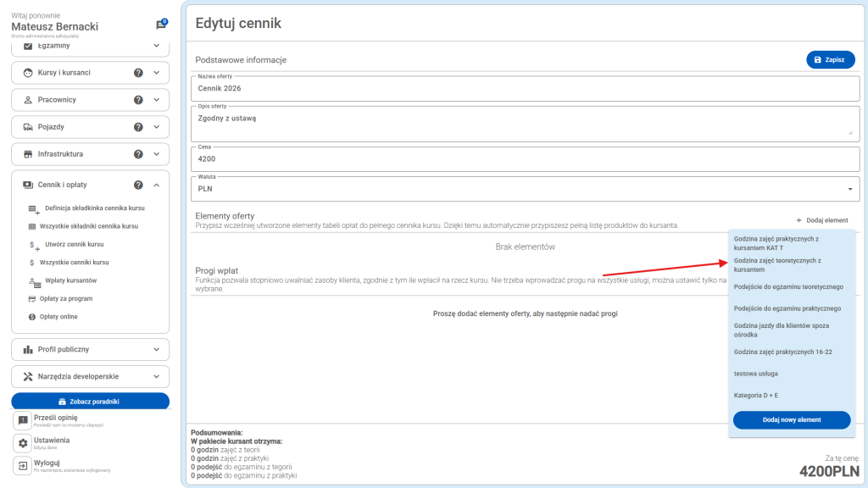The image size is (868, 488).
Task: Choose Godzina zajęć teoretycznych z kursantem
Action: (777, 265)
